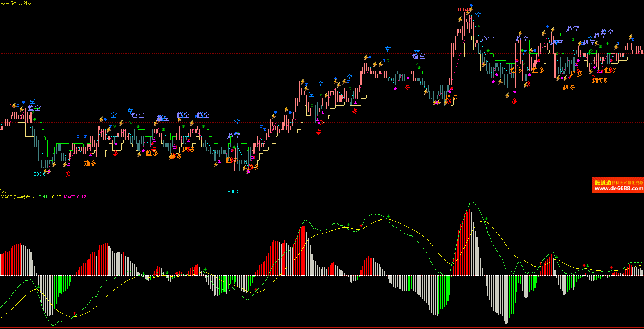
Task: Click the red 多 label right of 803.8
Action: click(68, 174)
